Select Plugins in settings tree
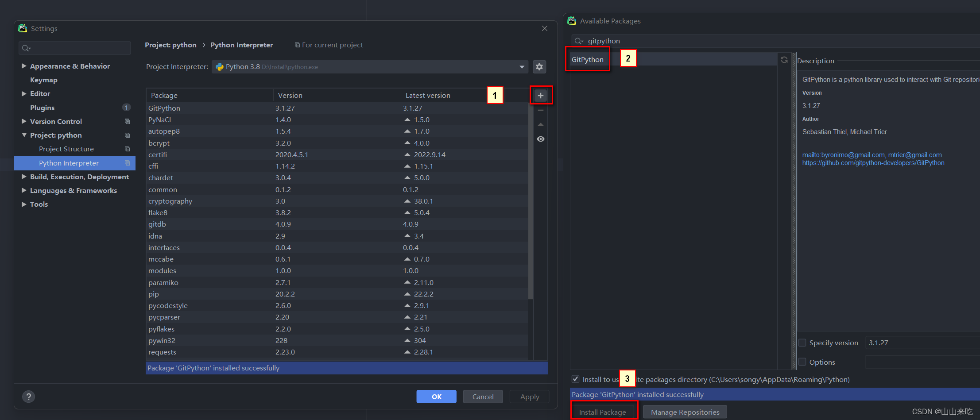The image size is (980, 420). click(42, 108)
